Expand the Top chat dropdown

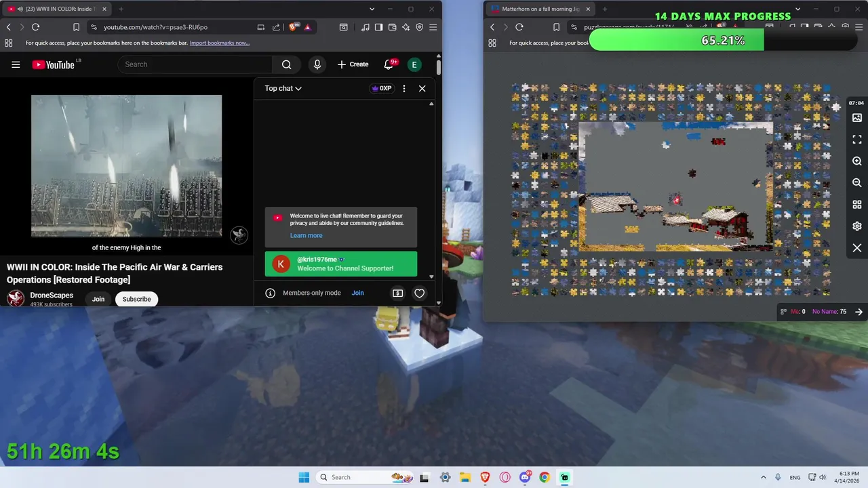tap(283, 88)
